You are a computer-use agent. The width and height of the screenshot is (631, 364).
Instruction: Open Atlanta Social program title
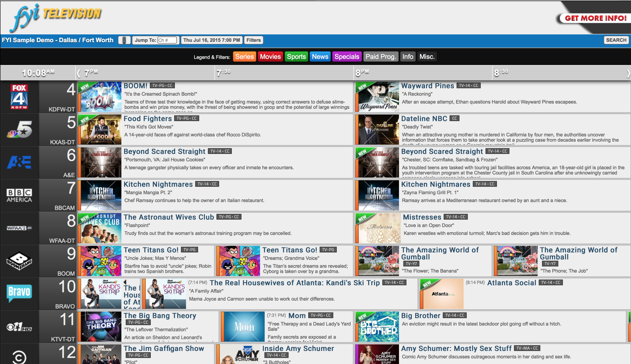point(512,283)
